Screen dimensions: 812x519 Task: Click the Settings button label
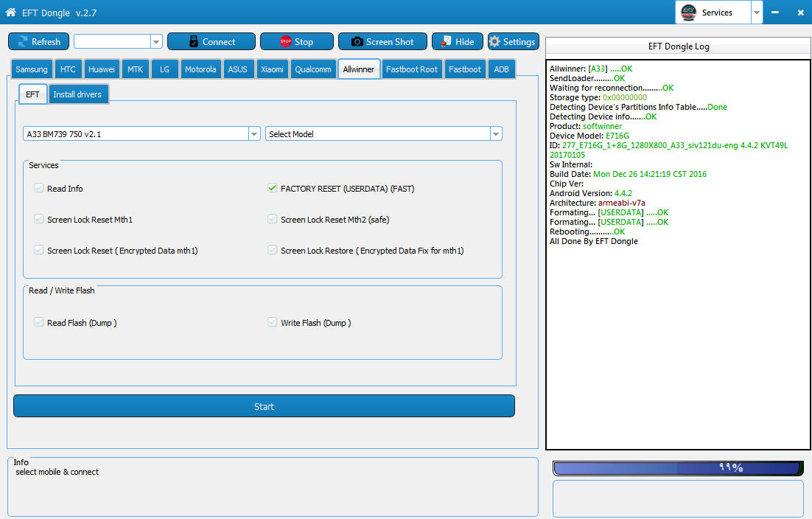pos(519,42)
